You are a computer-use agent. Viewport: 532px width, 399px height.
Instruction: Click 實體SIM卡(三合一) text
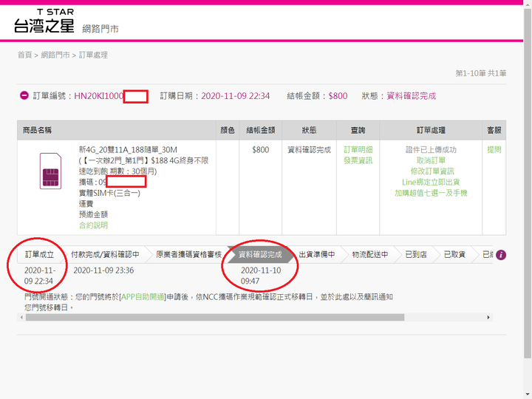click(x=109, y=193)
